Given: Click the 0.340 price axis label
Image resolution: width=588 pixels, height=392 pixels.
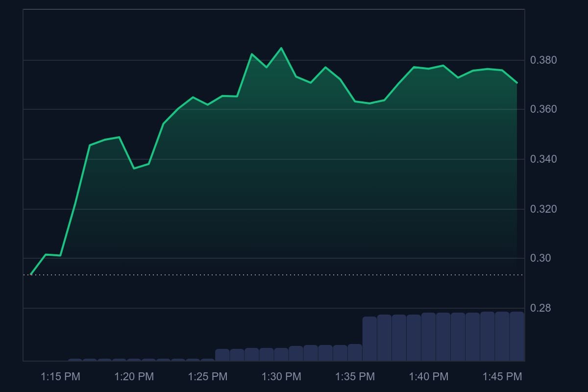Looking at the screenshot, I should (543, 159).
